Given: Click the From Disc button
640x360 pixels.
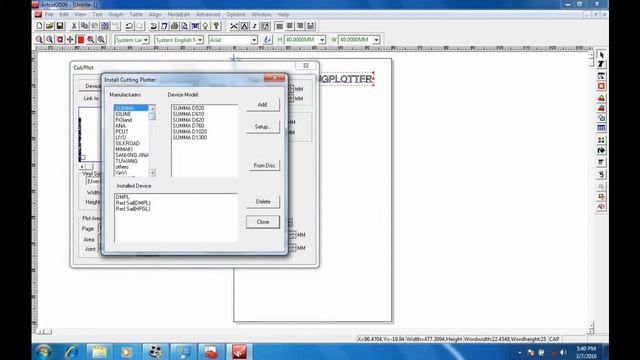Looking at the screenshot, I should tap(264, 165).
